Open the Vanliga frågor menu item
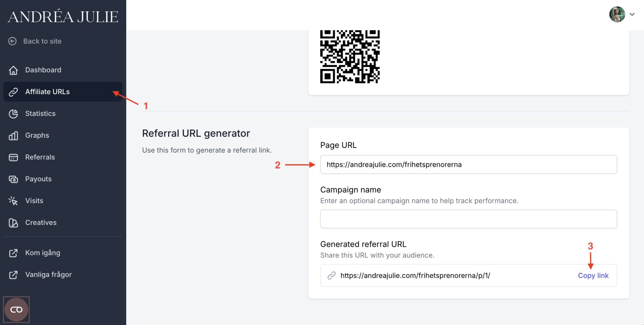This screenshot has width=644, height=325. click(48, 275)
